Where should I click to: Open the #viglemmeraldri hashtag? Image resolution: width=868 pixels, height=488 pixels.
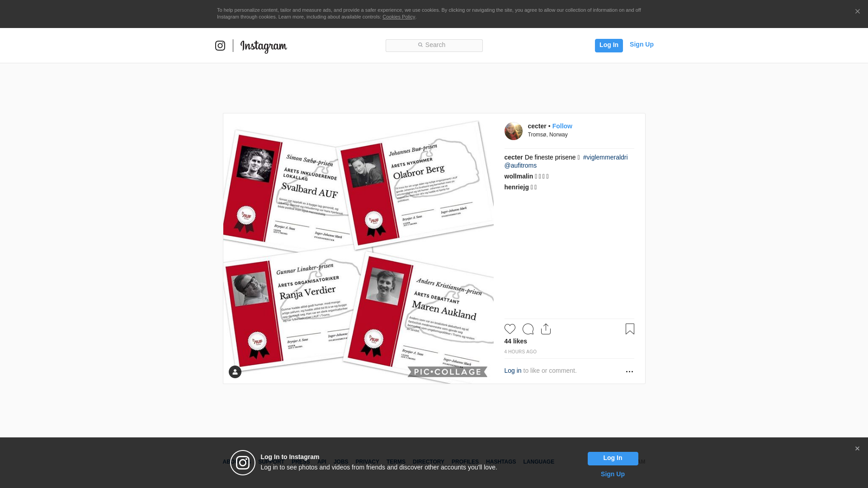coord(605,157)
